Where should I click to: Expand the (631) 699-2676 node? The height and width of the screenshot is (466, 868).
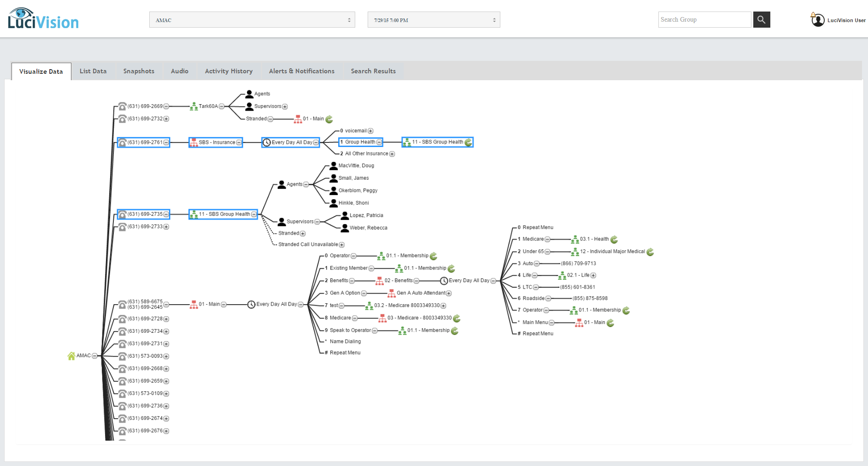tap(166, 431)
